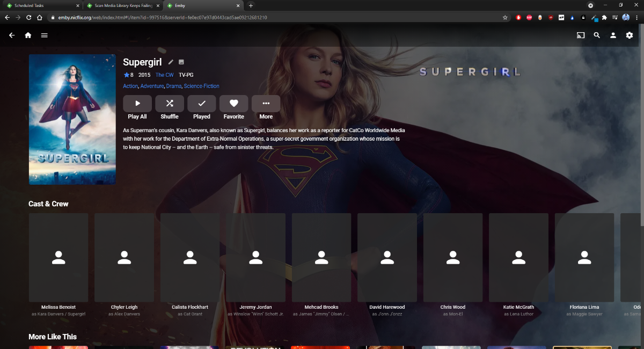Viewport: 644px width, 349px height.
Task: Open the user profile icon
Action: click(x=613, y=35)
